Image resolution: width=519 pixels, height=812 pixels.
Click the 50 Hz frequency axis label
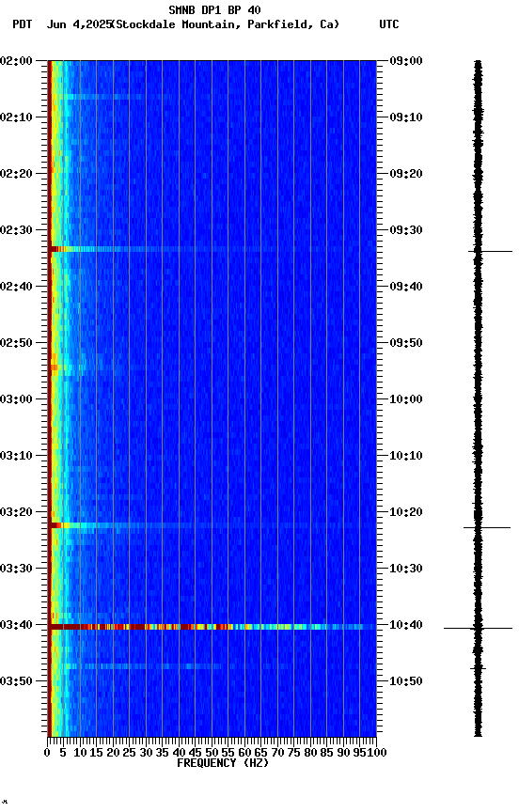pyautogui.click(x=212, y=753)
